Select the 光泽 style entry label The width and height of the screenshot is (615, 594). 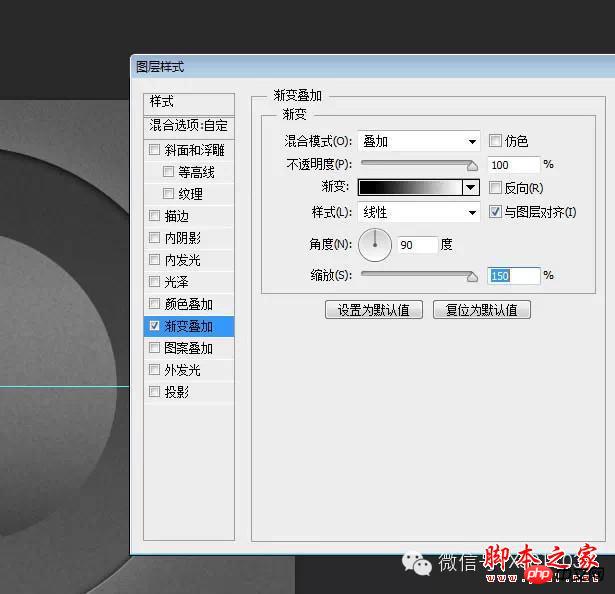176,282
